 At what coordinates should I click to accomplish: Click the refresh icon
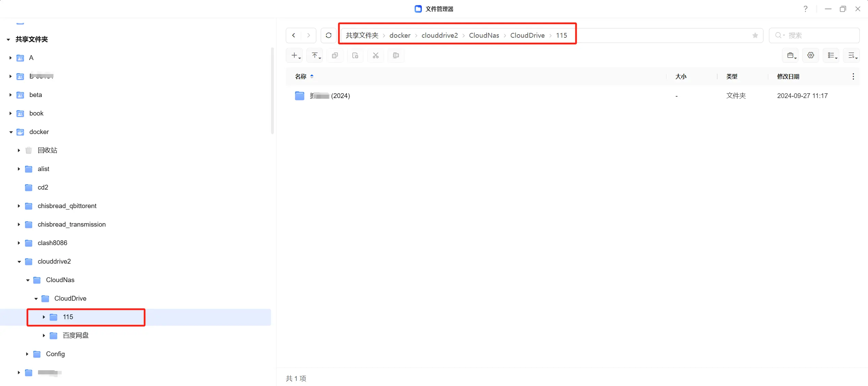pos(328,35)
